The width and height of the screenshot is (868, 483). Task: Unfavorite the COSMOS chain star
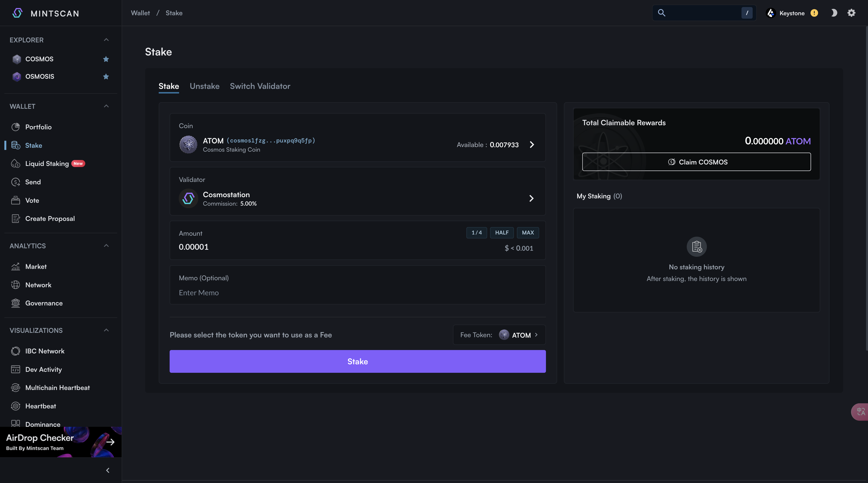pyautogui.click(x=106, y=59)
